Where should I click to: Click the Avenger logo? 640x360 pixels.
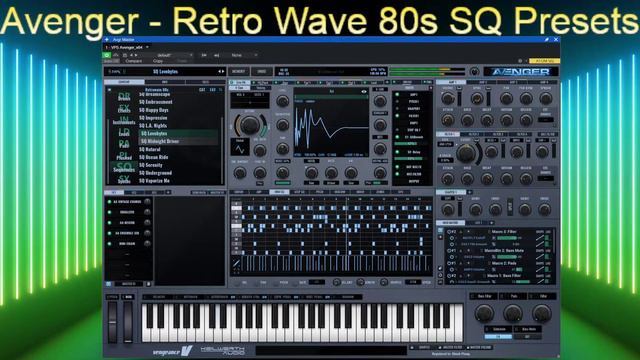coord(520,72)
